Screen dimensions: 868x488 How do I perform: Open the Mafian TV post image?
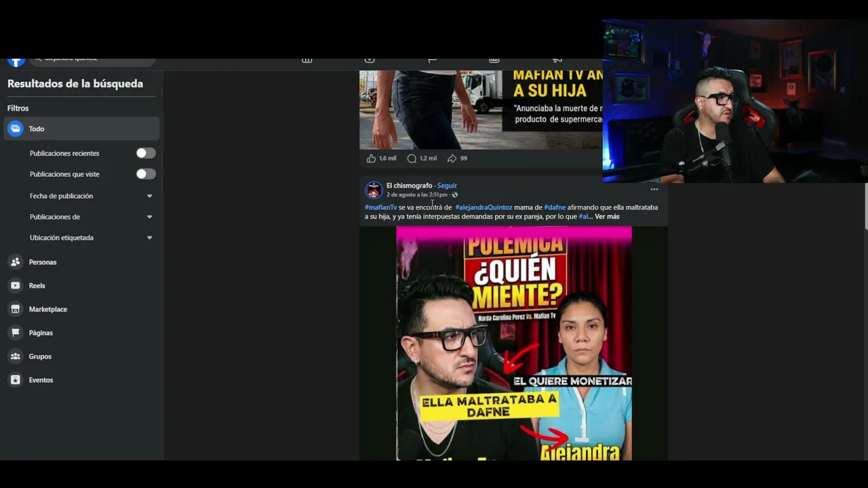point(481,110)
